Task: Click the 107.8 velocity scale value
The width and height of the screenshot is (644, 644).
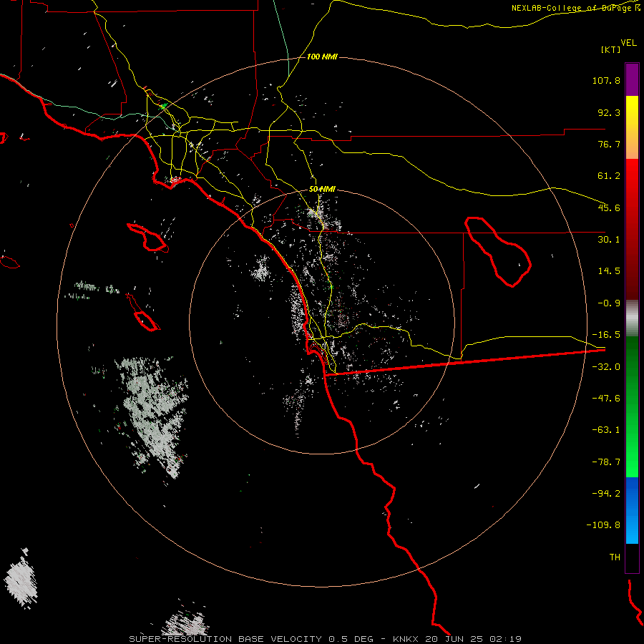Action: (x=606, y=80)
